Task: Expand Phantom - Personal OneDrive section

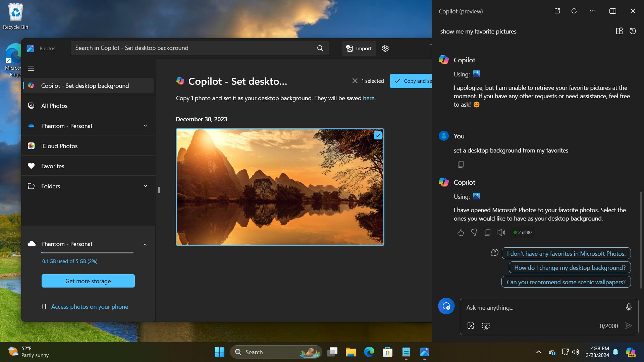Action: click(145, 126)
